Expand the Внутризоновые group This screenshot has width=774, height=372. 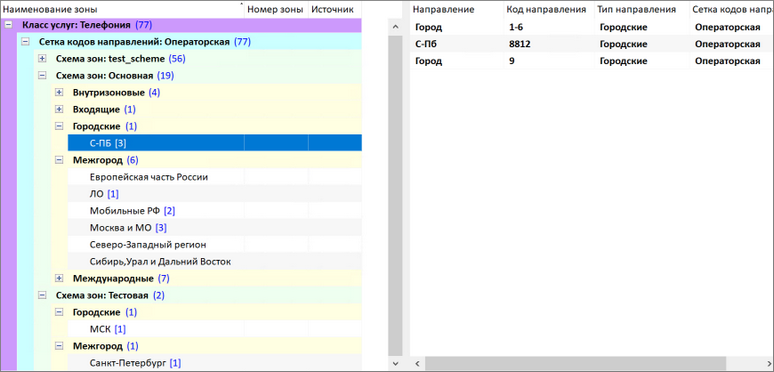click(x=59, y=93)
